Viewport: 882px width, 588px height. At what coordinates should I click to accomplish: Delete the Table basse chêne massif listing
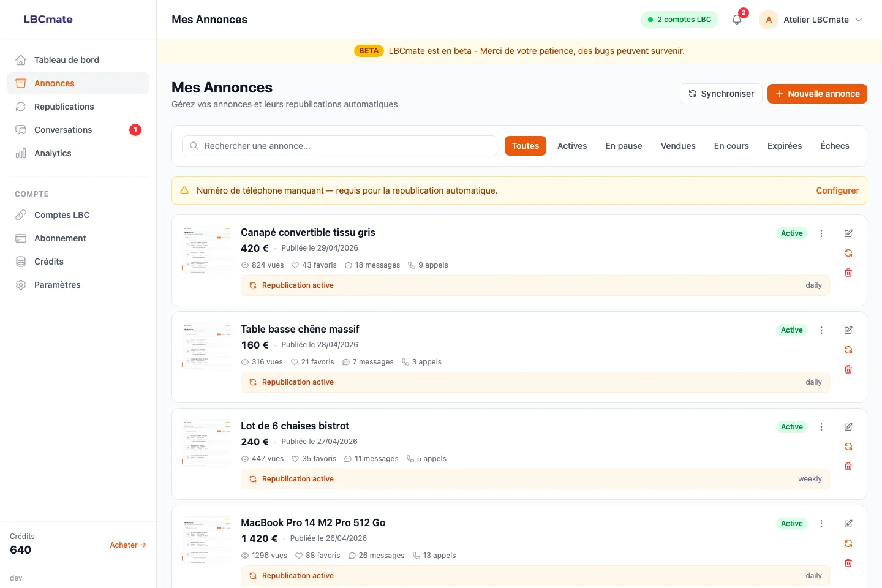[x=848, y=369]
